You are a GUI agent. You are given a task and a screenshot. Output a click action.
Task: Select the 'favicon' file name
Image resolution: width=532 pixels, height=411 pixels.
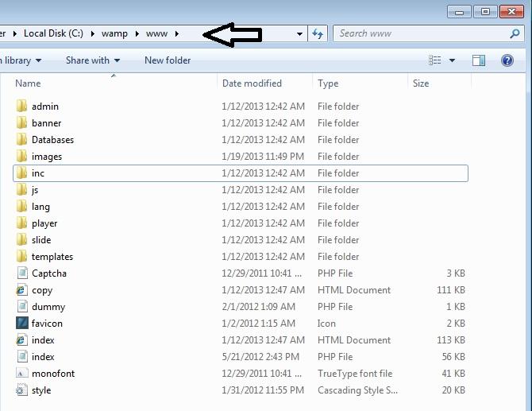[x=47, y=323]
